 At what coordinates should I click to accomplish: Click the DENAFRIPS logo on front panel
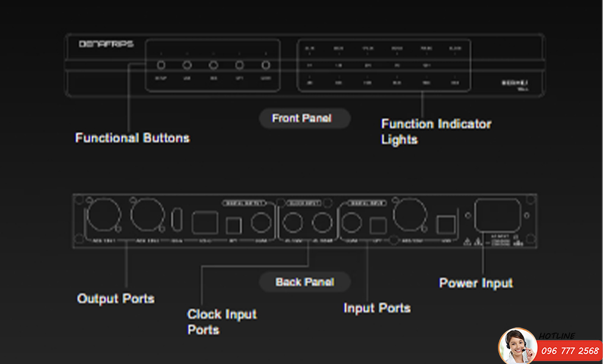[x=106, y=44]
